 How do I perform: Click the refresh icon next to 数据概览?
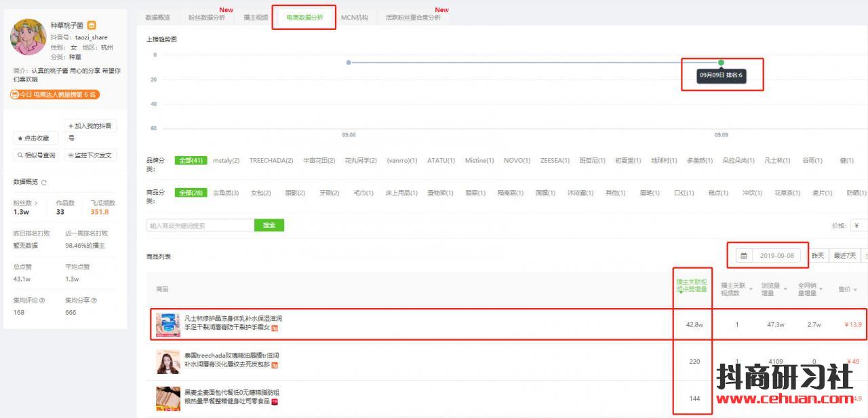point(44,183)
